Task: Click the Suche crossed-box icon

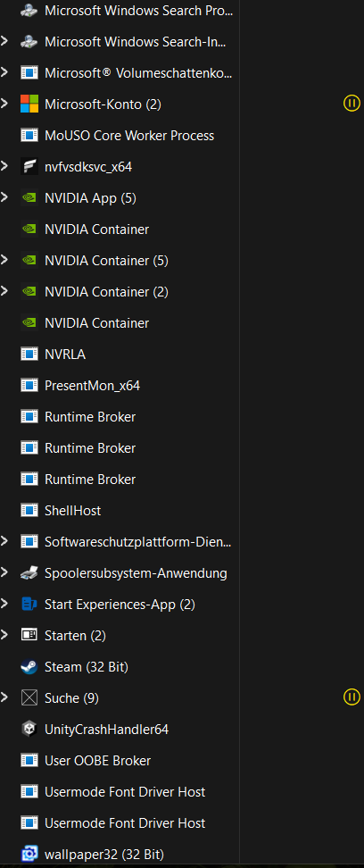Action: [x=29, y=698]
